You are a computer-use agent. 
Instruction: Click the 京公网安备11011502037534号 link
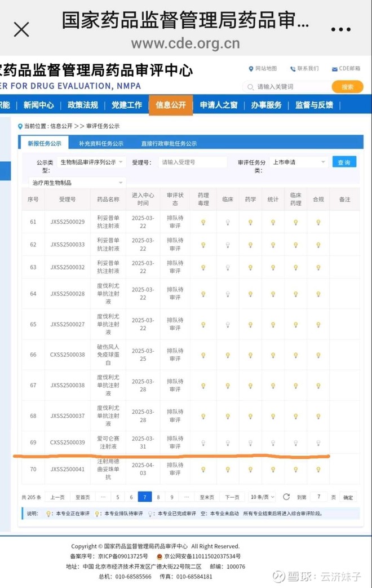click(202, 556)
